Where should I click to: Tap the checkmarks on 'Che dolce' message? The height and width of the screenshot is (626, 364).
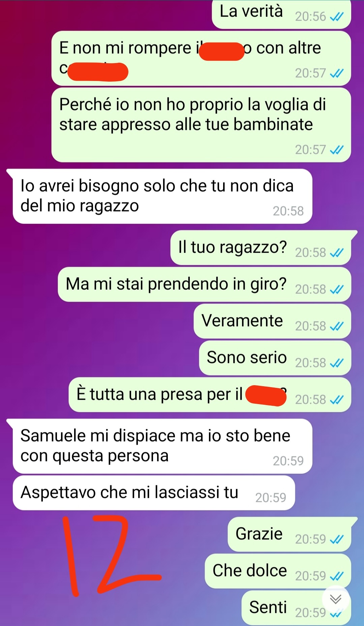pos(337,576)
